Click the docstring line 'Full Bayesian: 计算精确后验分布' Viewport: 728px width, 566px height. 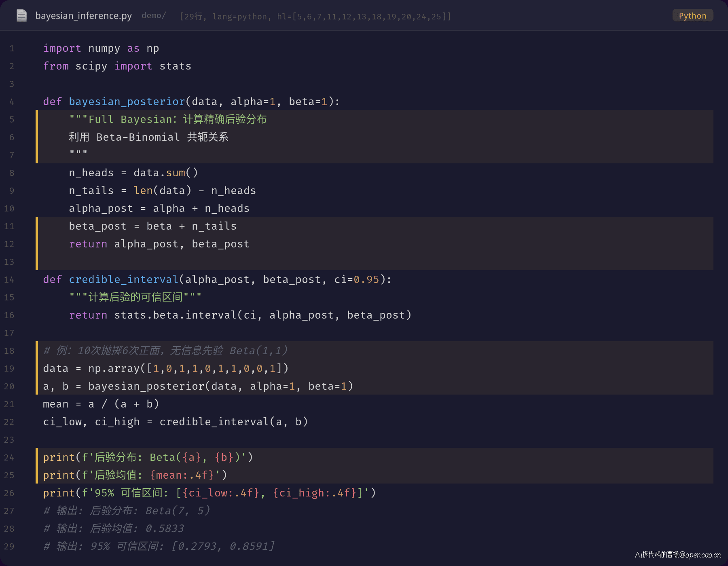(168, 120)
